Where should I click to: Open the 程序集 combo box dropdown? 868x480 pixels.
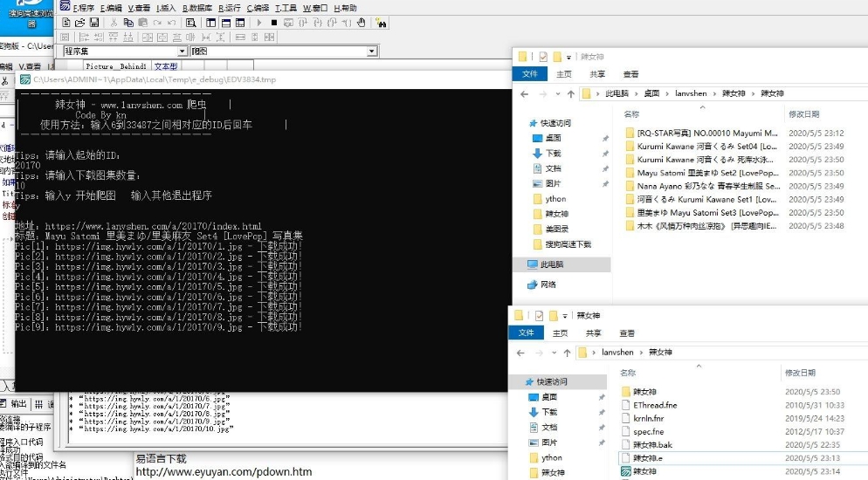(x=182, y=51)
